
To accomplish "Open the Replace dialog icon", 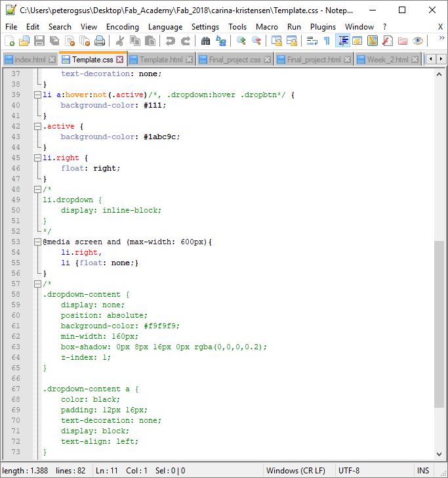I will coord(221,41).
